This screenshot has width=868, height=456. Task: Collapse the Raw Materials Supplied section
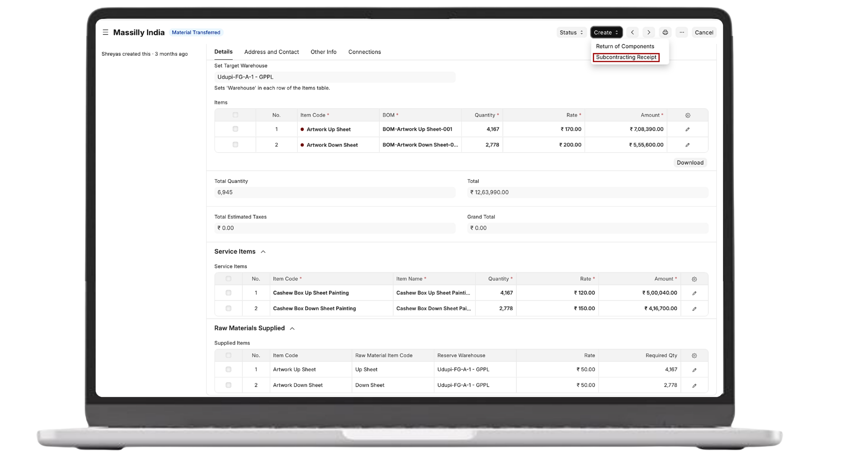coord(292,328)
